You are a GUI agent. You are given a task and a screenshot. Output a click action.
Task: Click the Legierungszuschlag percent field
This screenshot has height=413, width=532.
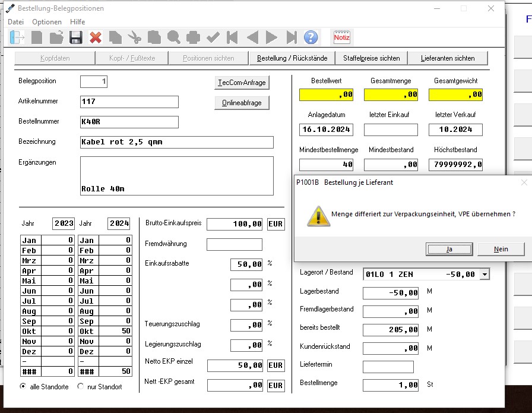(246, 345)
